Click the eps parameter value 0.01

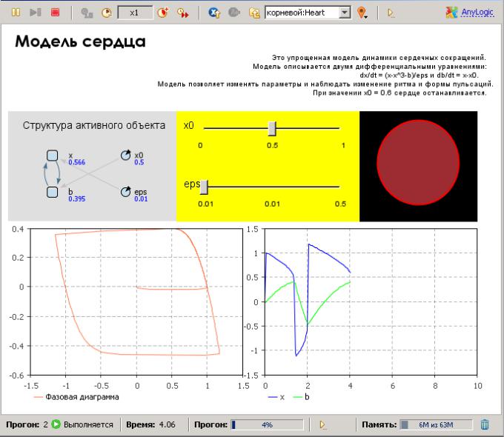pyautogui.click(x=141, y=199)
